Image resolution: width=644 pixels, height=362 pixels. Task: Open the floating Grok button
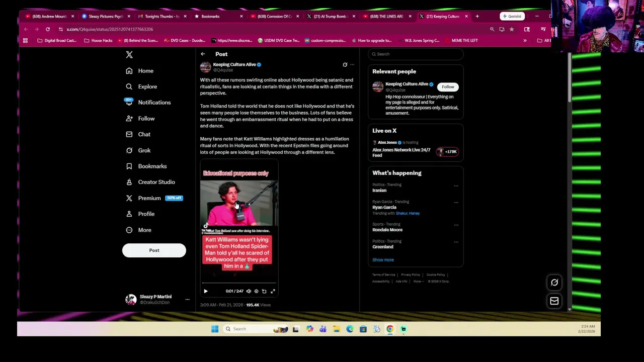tap(554, 283)
